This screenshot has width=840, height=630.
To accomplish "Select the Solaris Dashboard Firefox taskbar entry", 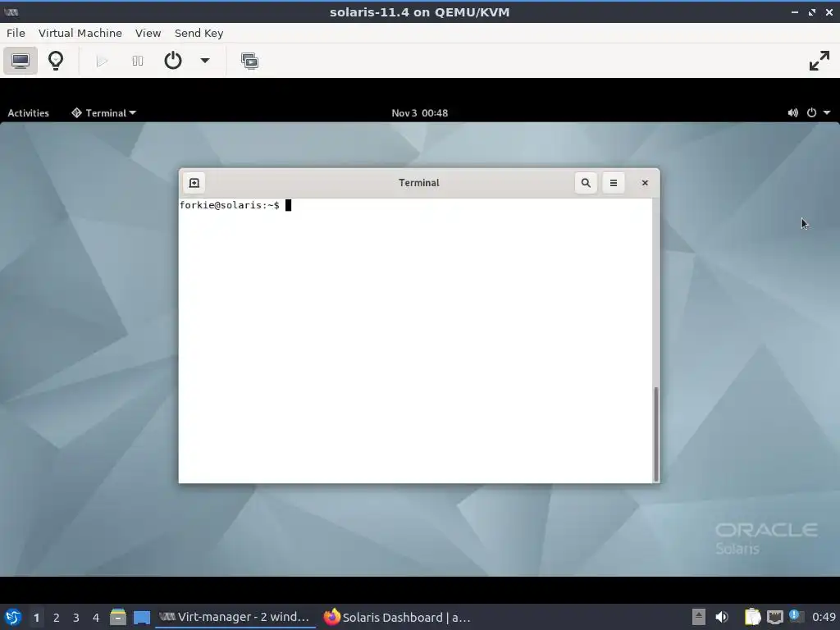I will tap(397, 617).
